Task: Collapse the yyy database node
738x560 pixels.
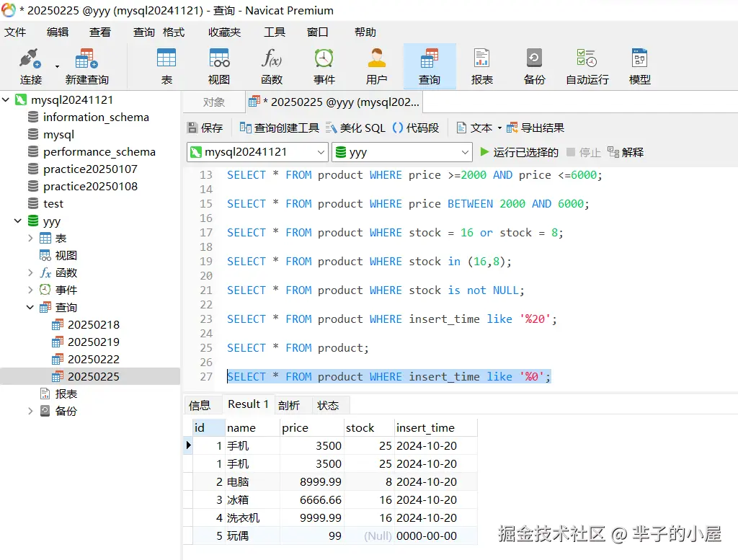Action: [x=18, y=221]
